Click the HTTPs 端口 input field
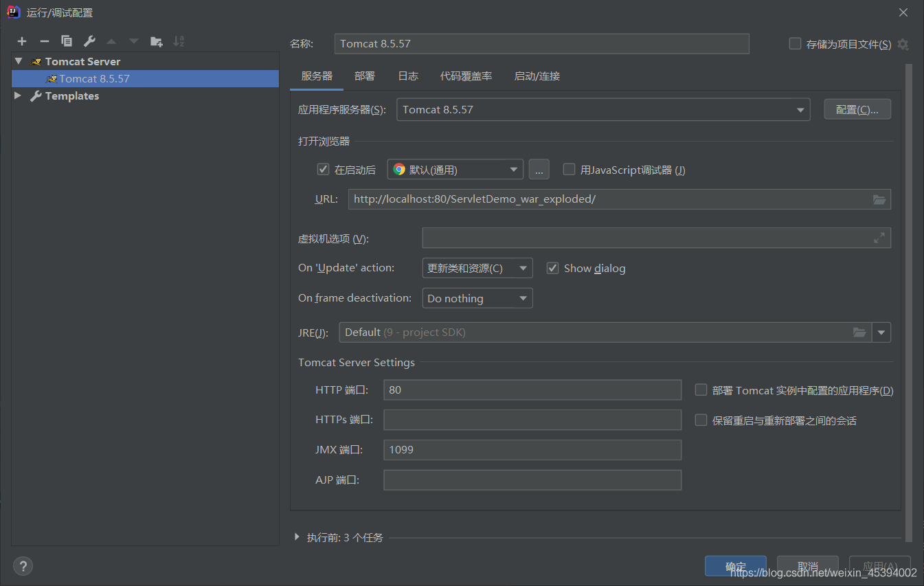924x586 pixels. point(532,420)
